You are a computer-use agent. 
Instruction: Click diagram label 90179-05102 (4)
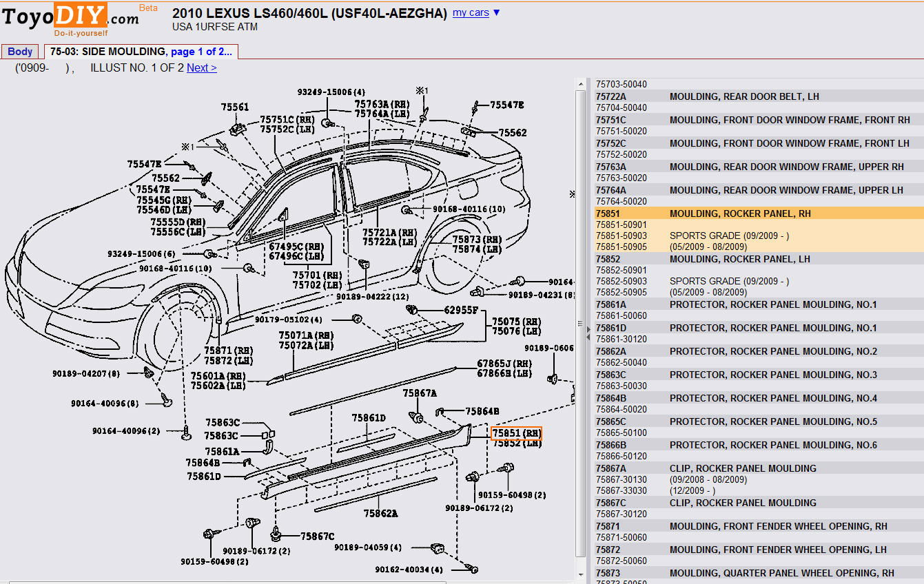288,320
